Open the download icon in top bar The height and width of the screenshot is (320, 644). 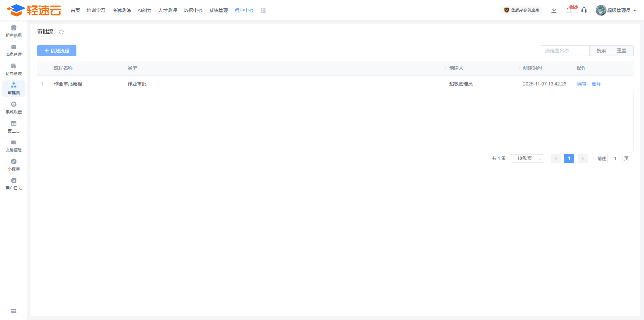click(x=554, y=10)
